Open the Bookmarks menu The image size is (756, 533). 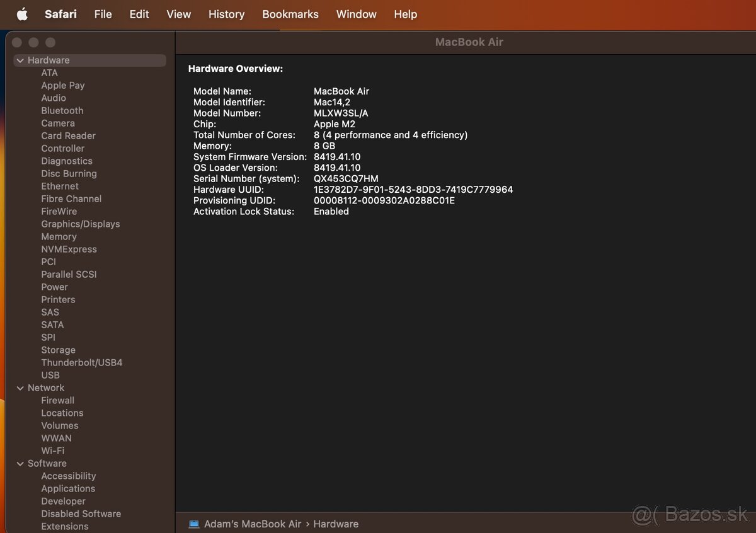(290, 14)
